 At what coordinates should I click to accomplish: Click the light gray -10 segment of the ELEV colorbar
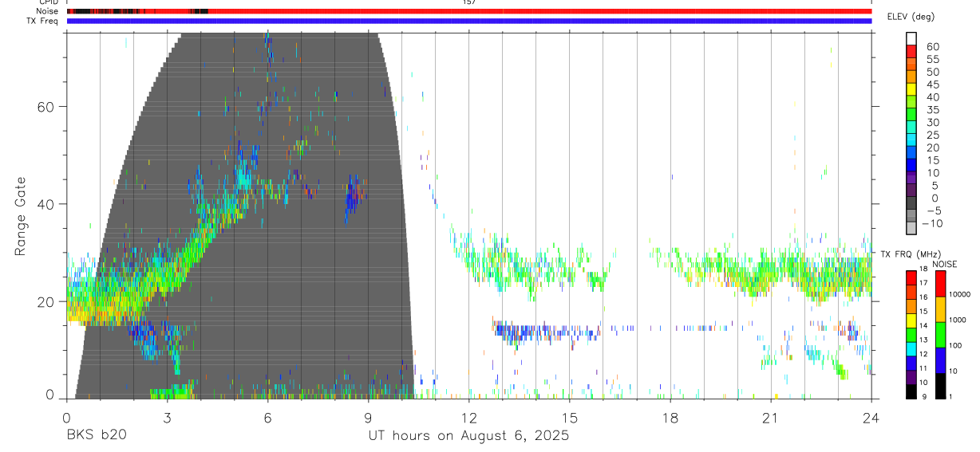tap(911, 228)
